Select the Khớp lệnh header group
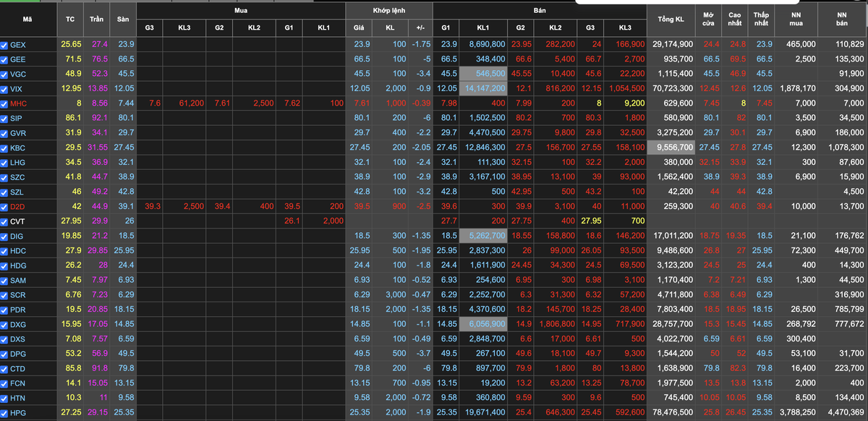 389,11
